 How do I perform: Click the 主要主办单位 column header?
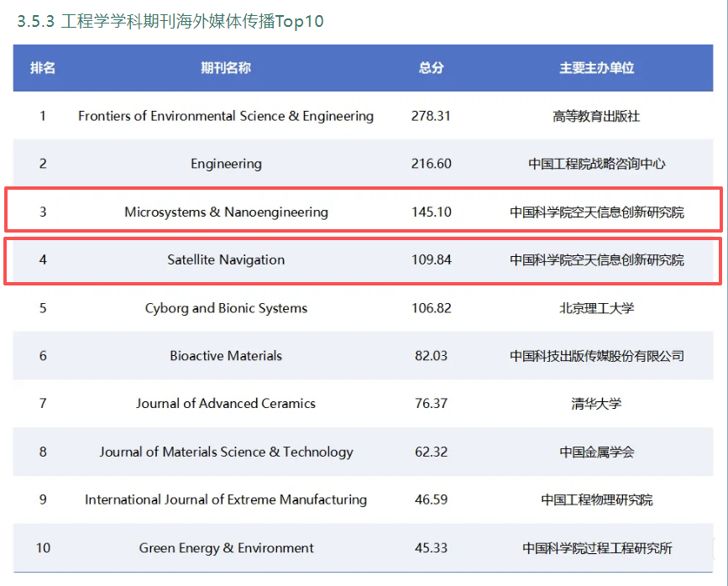pyautogui.click(x=596, y=68)
